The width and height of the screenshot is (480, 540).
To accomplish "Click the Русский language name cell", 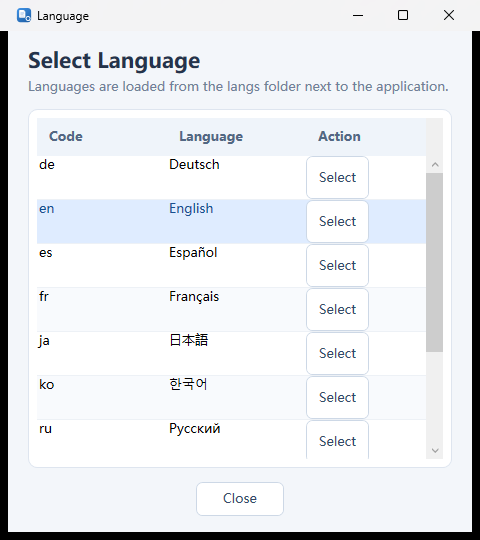I will pos(237,439).
